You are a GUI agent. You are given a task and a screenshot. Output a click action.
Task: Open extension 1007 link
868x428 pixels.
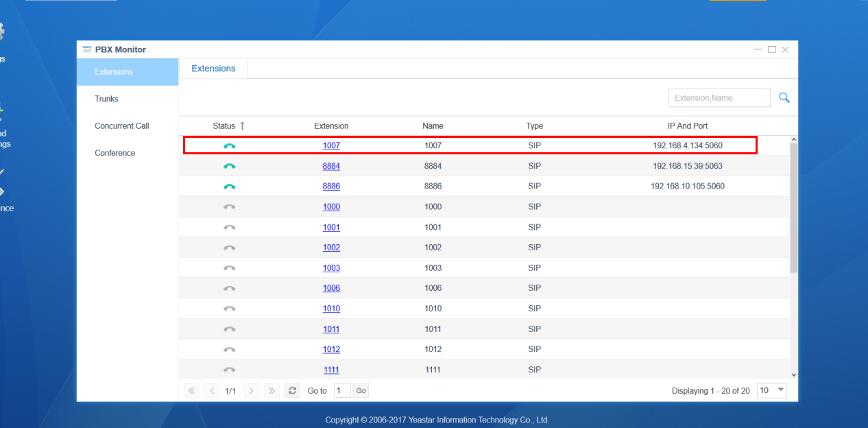(331, 145)
